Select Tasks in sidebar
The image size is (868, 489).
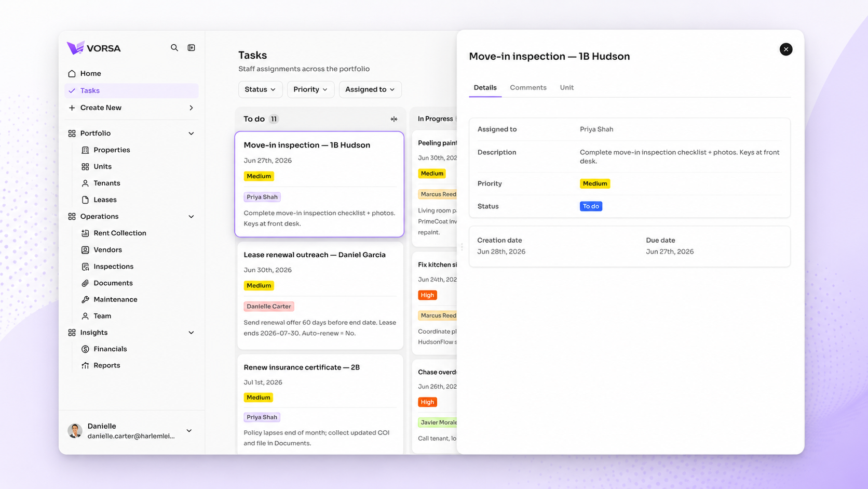point(131,90)
